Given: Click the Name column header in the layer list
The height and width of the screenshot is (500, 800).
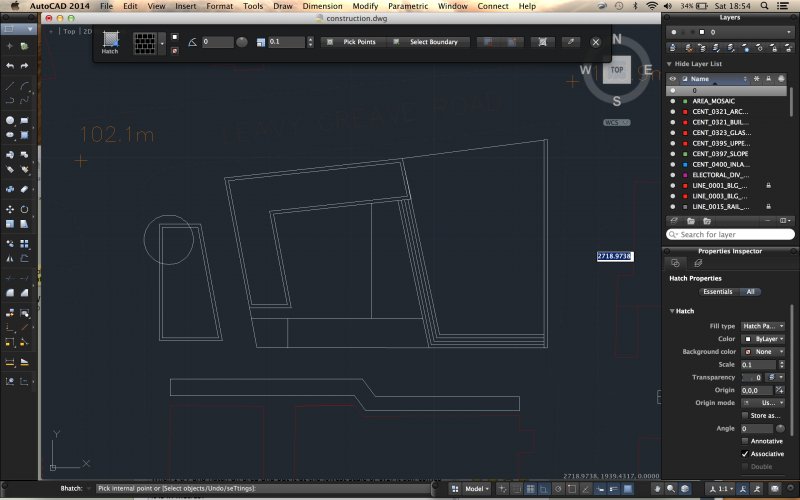Looking at the screenshot, I should (x=715, y=79).
